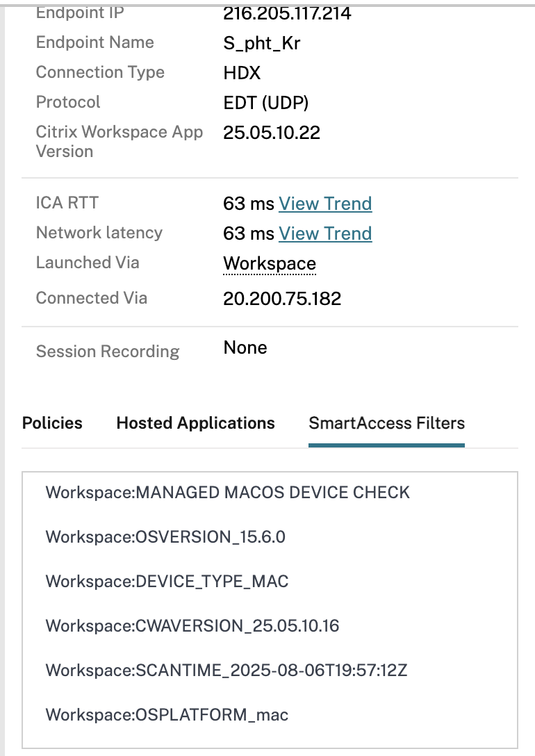Viewport: 535px width, 756px height.
Task: Select the SCANTIME filter entry
Action: point(227,671)
